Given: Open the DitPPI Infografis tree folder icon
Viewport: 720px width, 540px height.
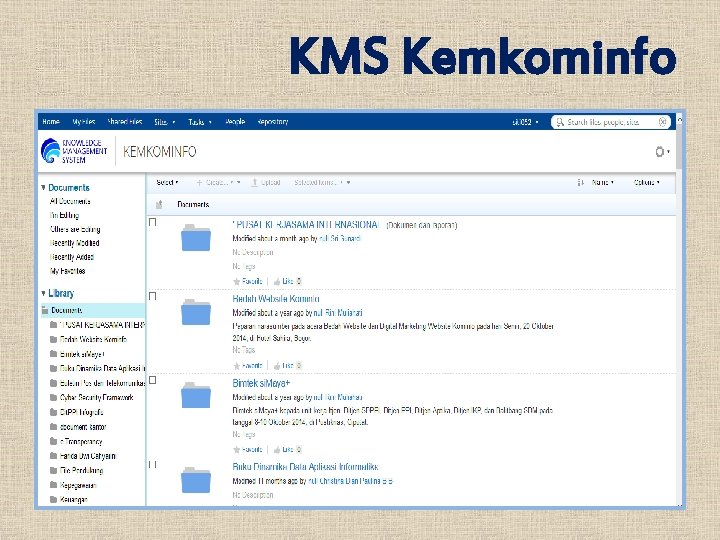Looking at the screenshot, I should [x=53, y=412].
